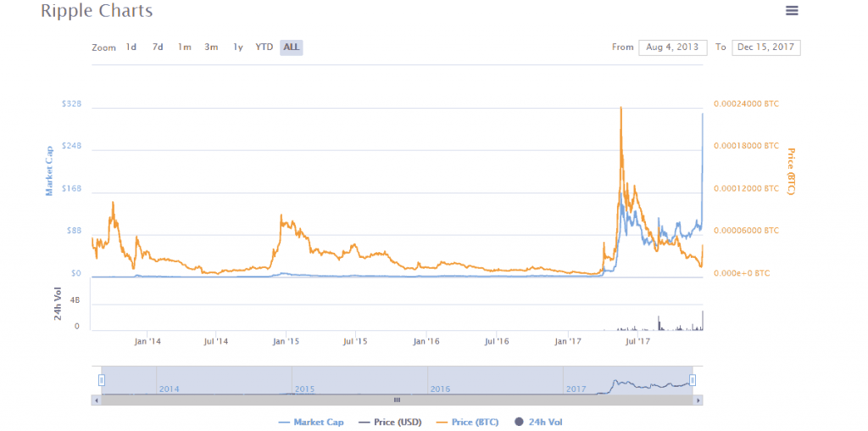Click 2016 in the navigator timeline

(x=441, y=389)
